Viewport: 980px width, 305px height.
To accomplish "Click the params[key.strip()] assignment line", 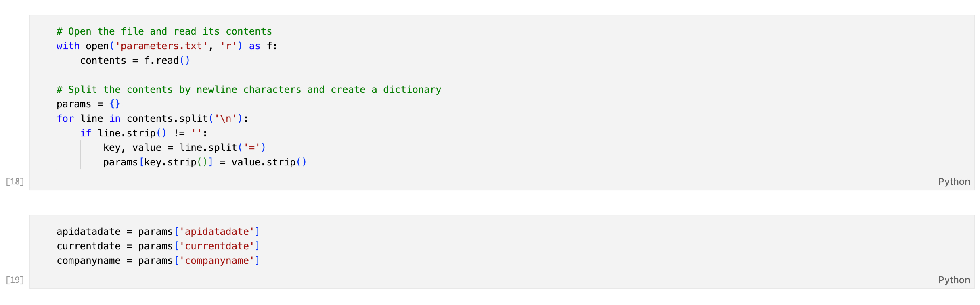I will click(205, 162).
